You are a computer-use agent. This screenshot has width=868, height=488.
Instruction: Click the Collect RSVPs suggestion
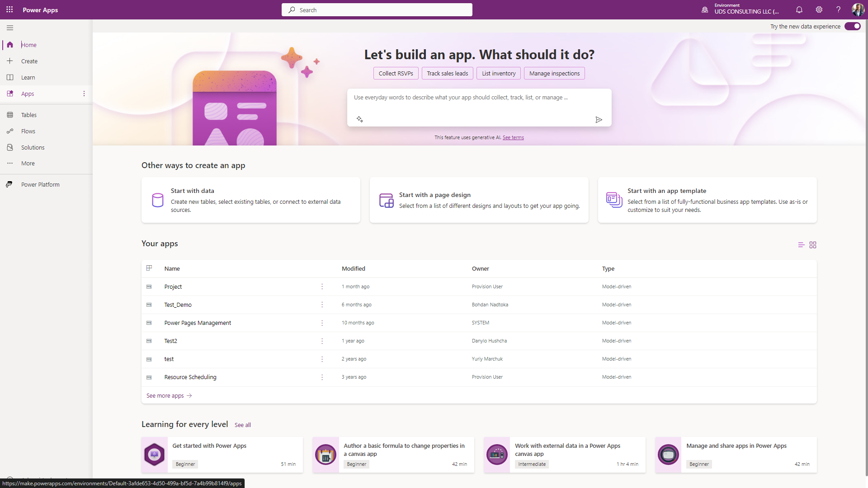click(x=396, y=73)
